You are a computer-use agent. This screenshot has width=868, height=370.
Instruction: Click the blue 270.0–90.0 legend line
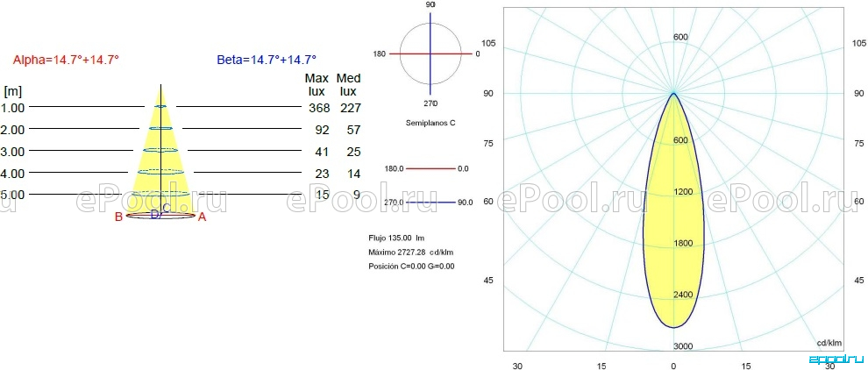(x=430, y=203)
